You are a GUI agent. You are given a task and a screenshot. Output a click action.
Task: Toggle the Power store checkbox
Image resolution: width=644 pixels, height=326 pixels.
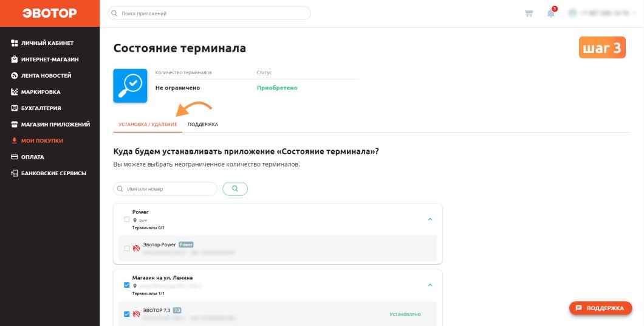(x=127, y=219)
